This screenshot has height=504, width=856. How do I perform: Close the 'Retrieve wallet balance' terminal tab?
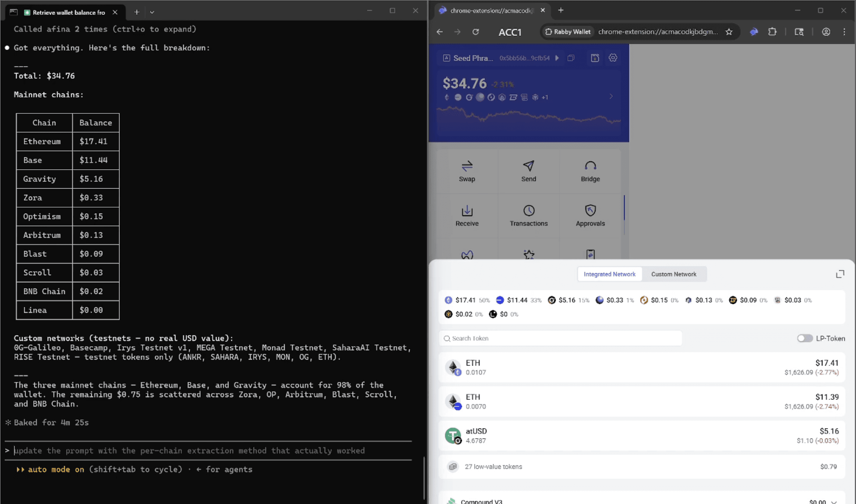click(x=115, y=12)
